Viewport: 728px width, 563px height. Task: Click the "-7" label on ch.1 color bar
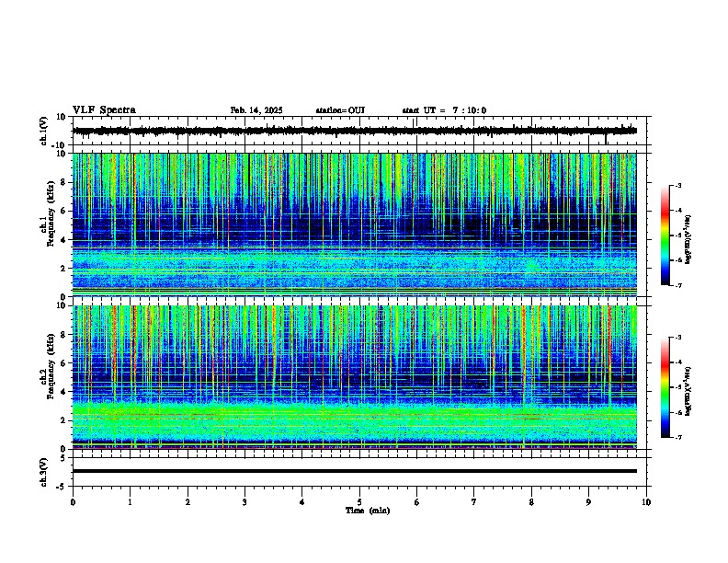coord(677,285)
